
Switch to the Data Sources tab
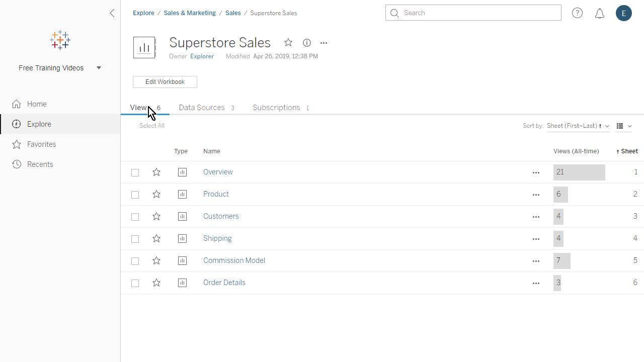(x=202, y=108)
